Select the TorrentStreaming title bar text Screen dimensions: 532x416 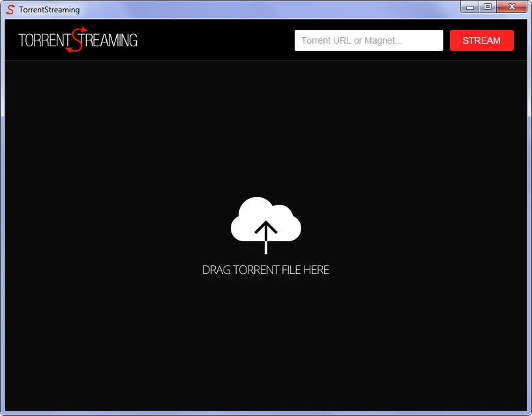click(x=49, y=9)
